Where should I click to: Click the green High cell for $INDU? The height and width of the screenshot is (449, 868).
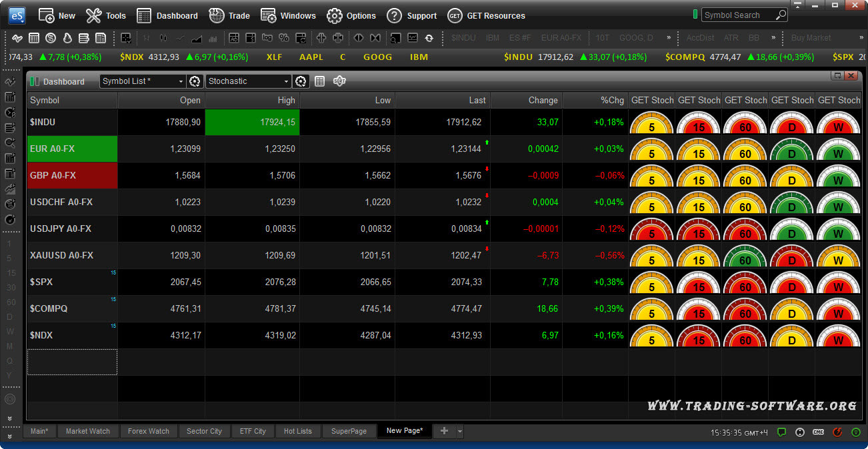coord(252,123)
